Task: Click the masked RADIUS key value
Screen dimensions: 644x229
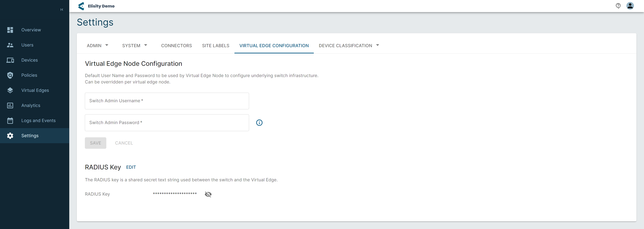Action: 175,194
